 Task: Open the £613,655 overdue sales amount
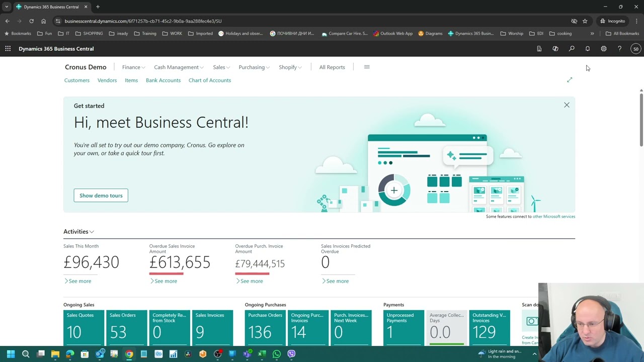(180, 262)
